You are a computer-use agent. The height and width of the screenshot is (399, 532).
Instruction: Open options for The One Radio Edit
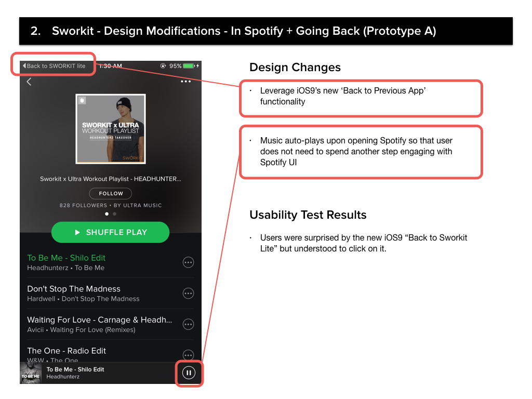188,355
